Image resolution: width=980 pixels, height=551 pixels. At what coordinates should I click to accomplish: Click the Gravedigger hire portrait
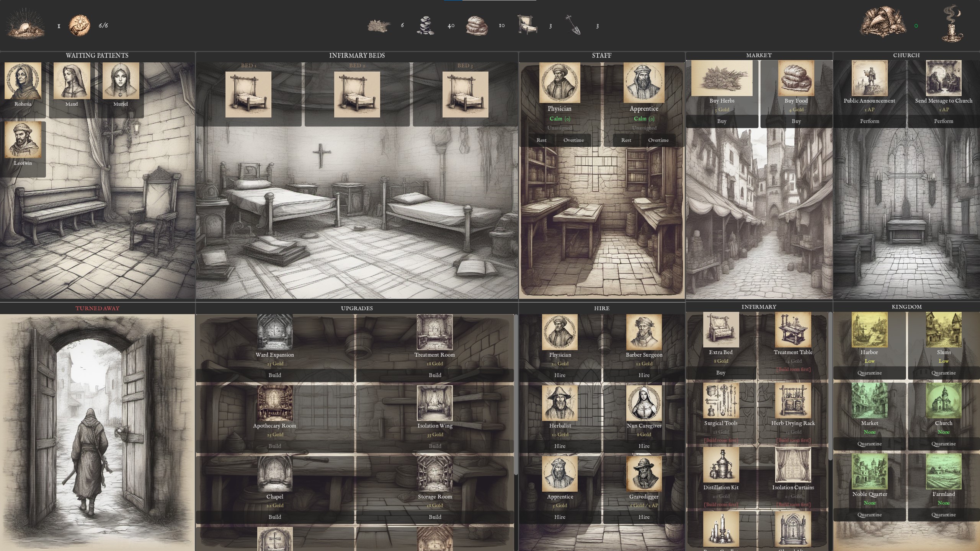[644, 474]
